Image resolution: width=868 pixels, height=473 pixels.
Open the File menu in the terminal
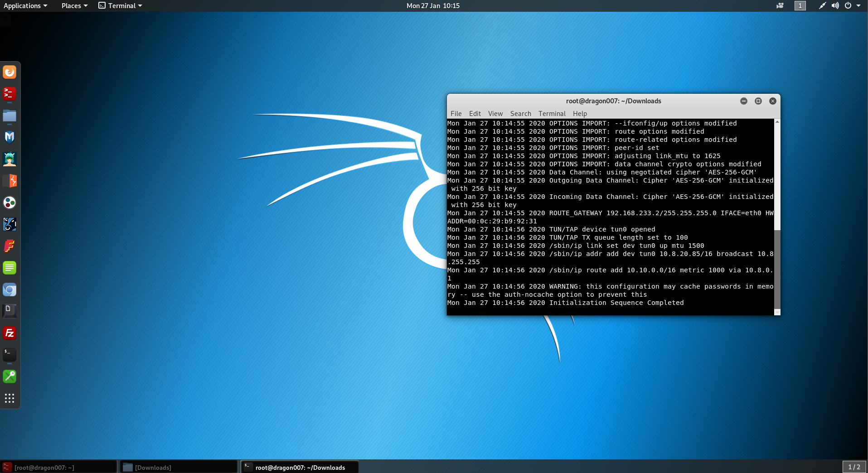(x=456, y=114)
